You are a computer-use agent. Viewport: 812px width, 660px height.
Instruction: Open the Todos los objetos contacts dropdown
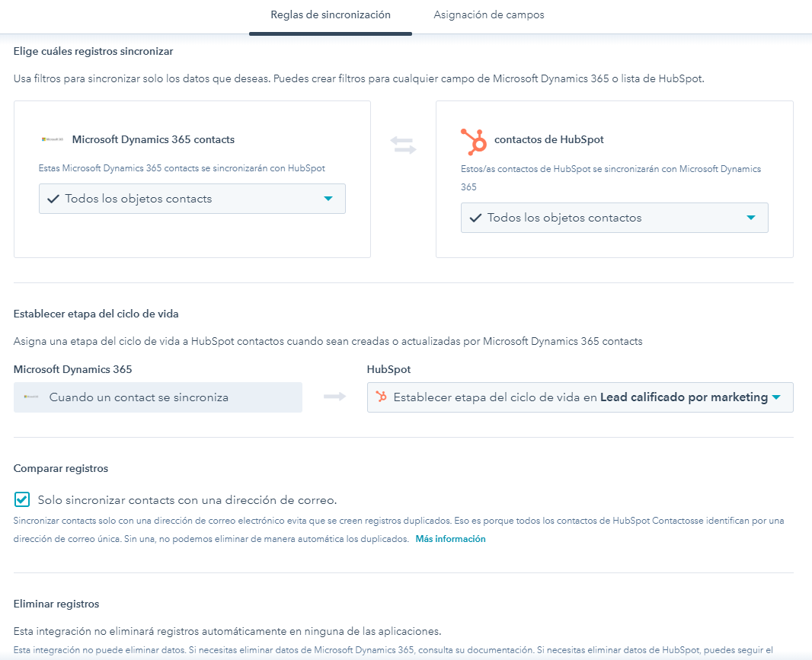pos(192,199)
